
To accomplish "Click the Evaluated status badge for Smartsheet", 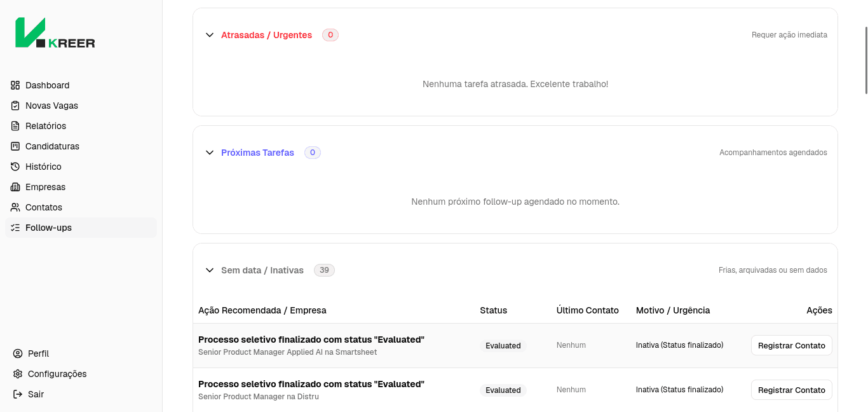I will tap(503, 346).
